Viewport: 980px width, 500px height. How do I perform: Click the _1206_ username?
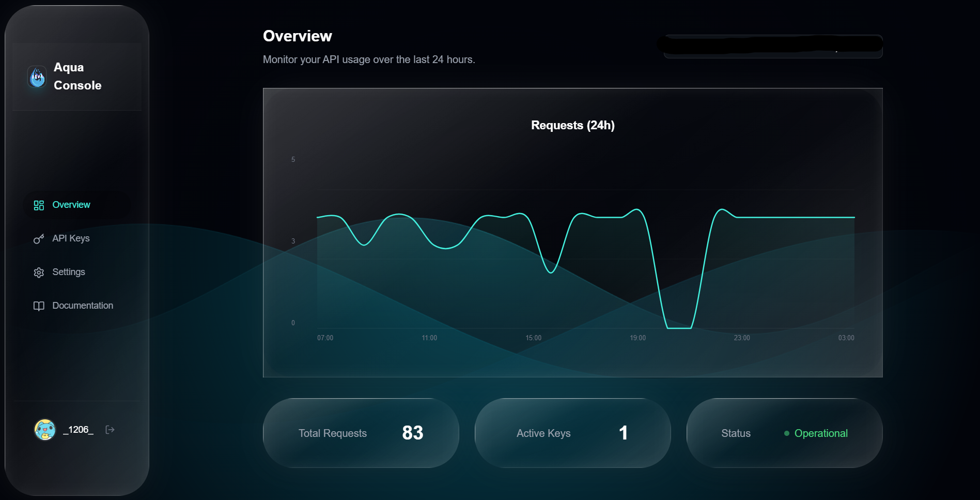click(x=78, y=430)
